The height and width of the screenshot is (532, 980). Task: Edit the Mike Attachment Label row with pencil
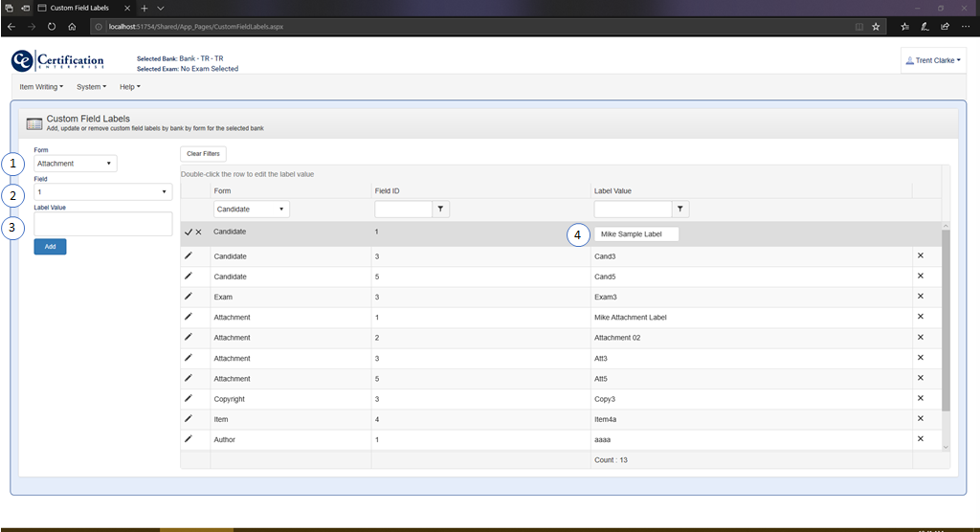pyautogui.click(x=189, y=317)
